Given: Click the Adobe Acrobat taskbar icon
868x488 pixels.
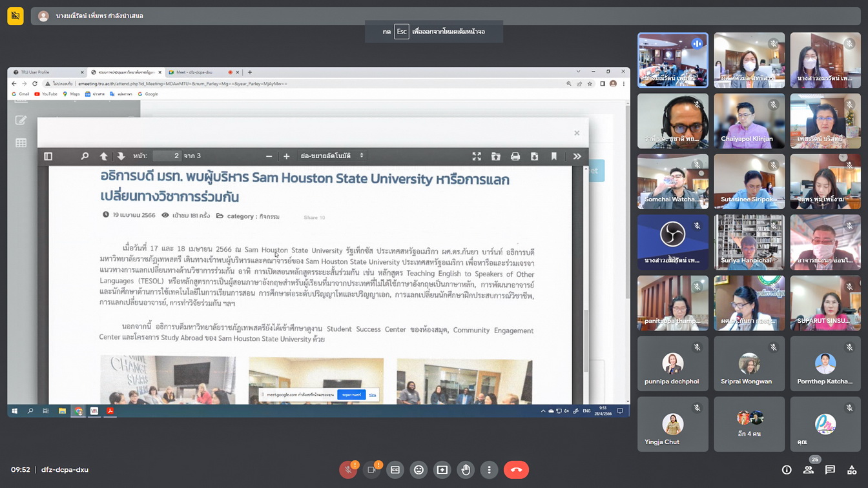Looking at the screenshot, I should coord(110,411).
